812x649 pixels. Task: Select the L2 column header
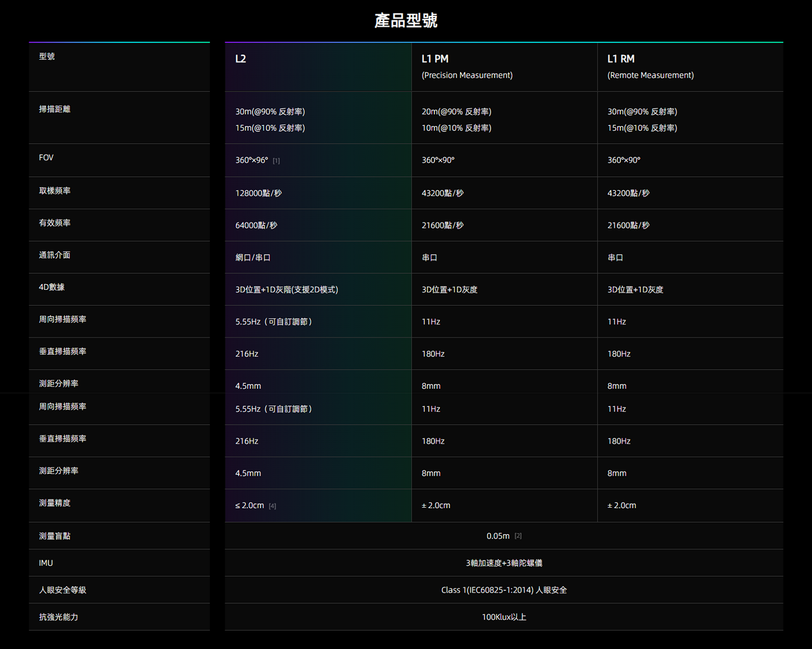[x=240, y=59]
